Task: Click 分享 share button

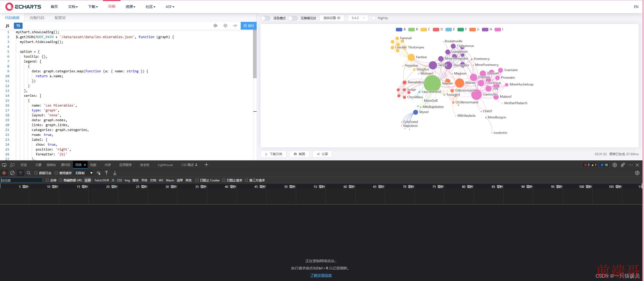Action: point(322,154)
